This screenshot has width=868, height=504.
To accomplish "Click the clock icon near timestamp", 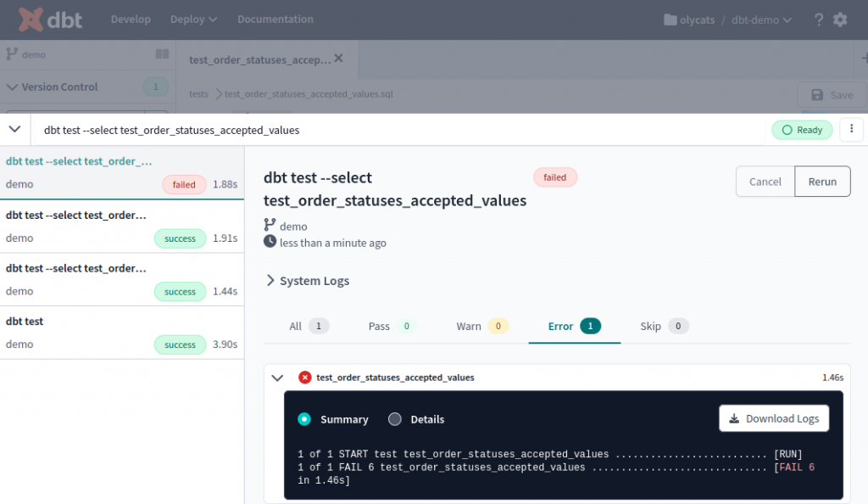I will coord(270,242).
